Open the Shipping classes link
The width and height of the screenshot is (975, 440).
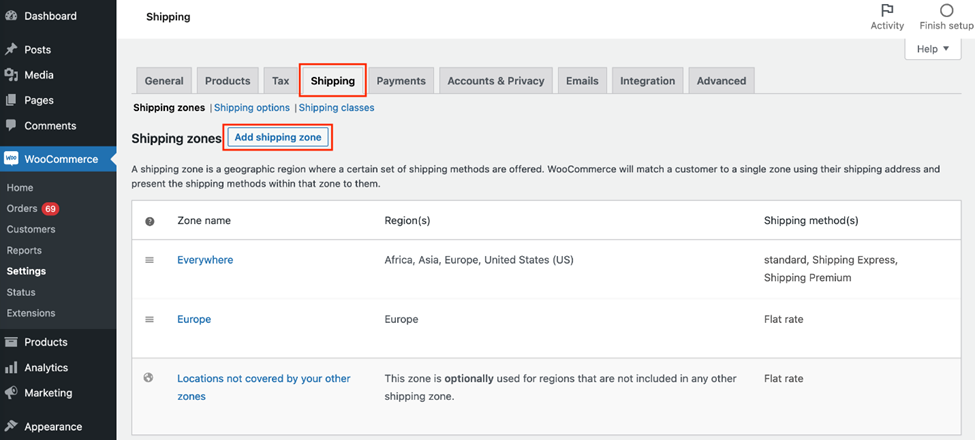pyautogui.click(x=336, y=108)
